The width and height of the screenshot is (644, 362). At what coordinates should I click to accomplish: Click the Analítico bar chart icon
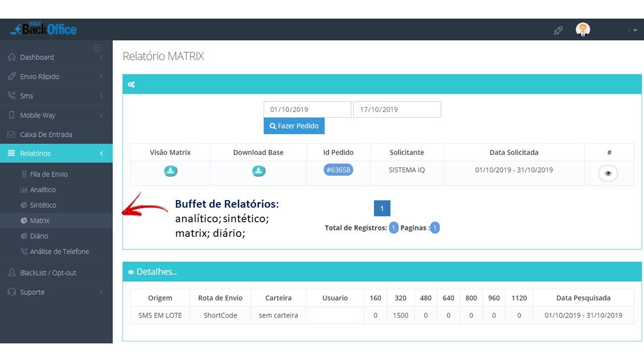click(x=24, y=190)
